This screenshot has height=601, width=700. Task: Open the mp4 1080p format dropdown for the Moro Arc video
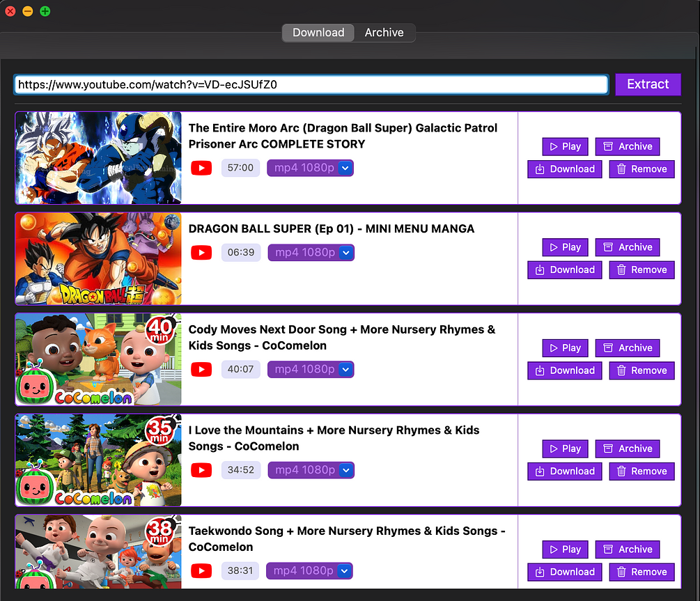(346, 167)
